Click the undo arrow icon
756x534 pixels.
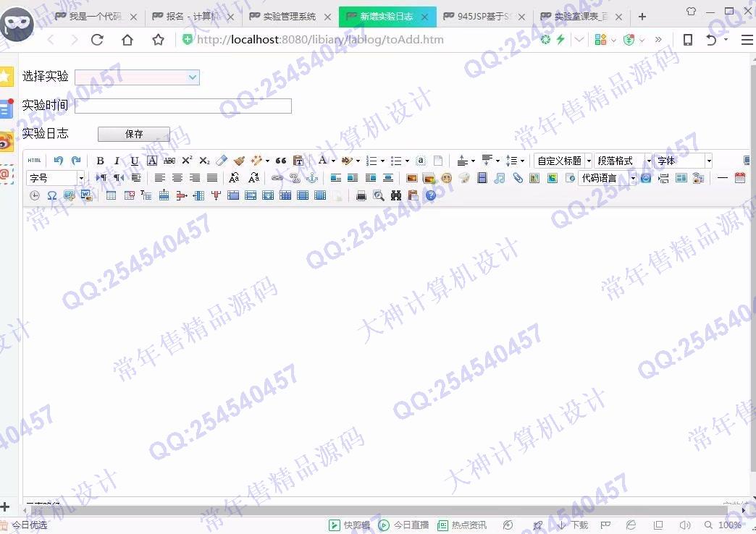[59, 161]
